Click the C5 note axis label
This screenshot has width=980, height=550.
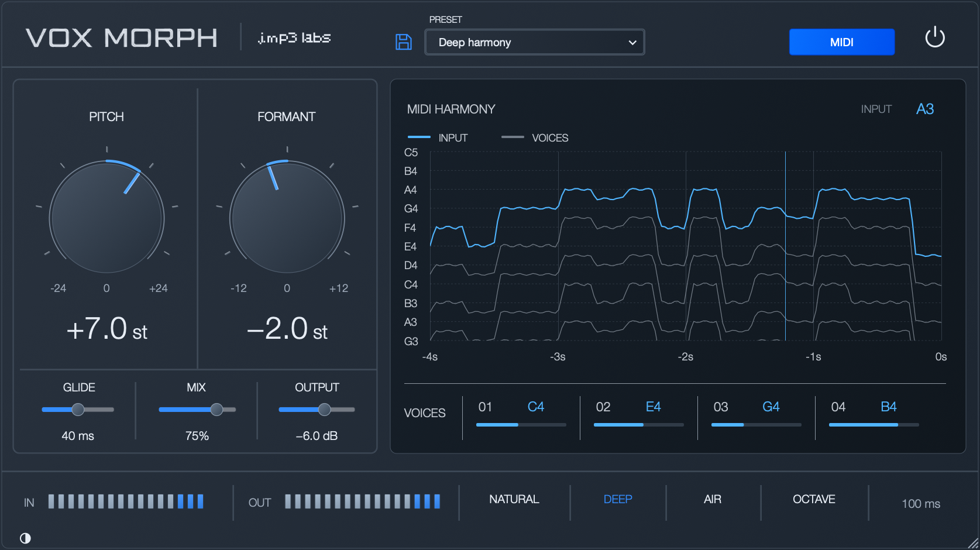point(411,153)
